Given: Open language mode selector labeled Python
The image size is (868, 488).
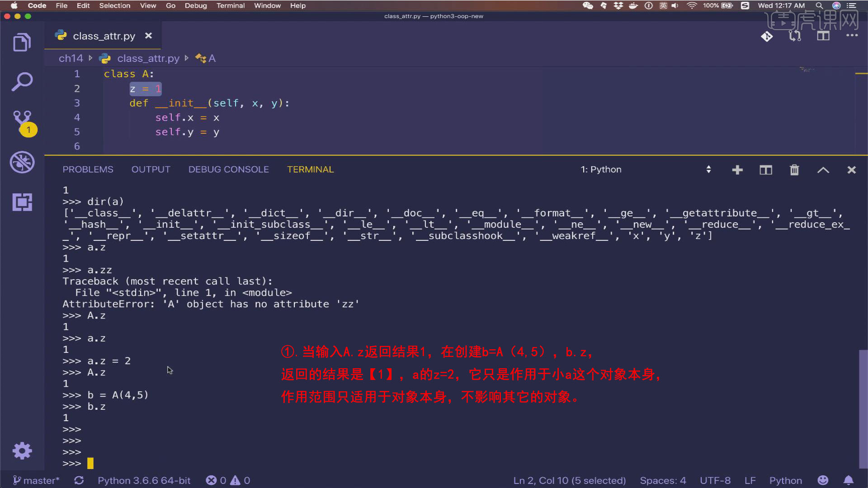Looking at the screenshot, I should pyautogui.click(x=785, y=480).
